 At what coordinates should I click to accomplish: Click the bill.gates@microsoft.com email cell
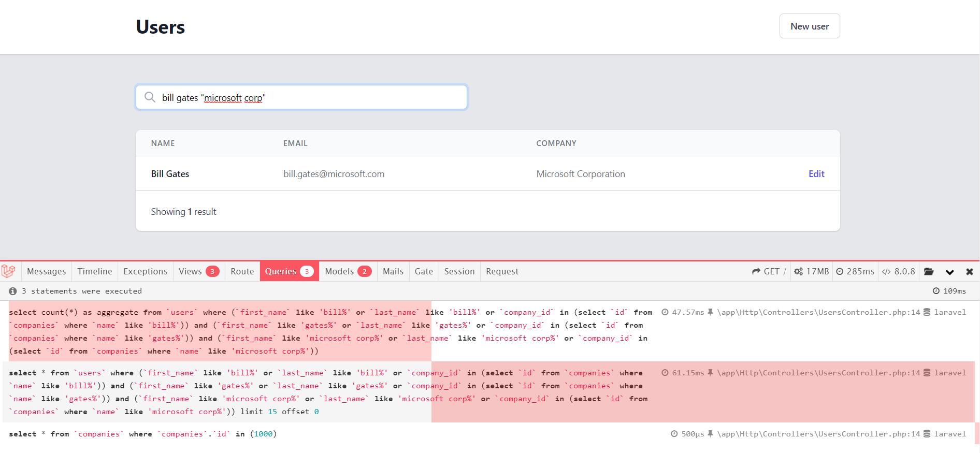(334, 174)
